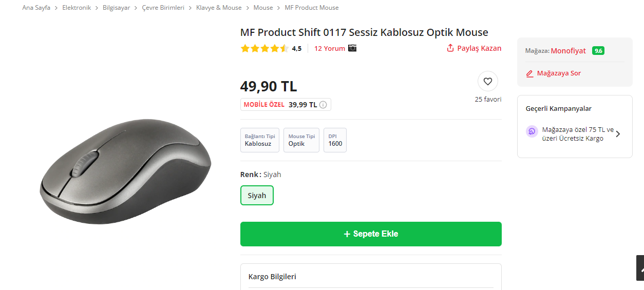Show mobile special price info icon

pyautogui.click(x=323, y=105)
